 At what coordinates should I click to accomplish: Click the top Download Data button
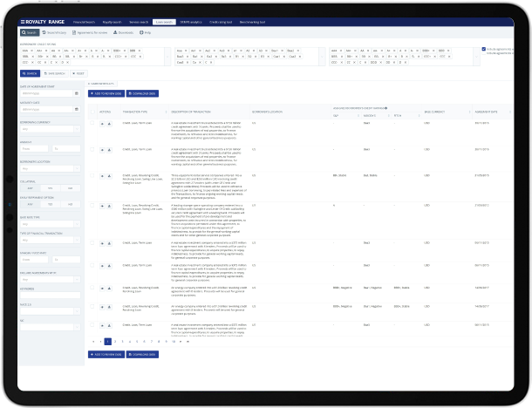tap(142, 92)
